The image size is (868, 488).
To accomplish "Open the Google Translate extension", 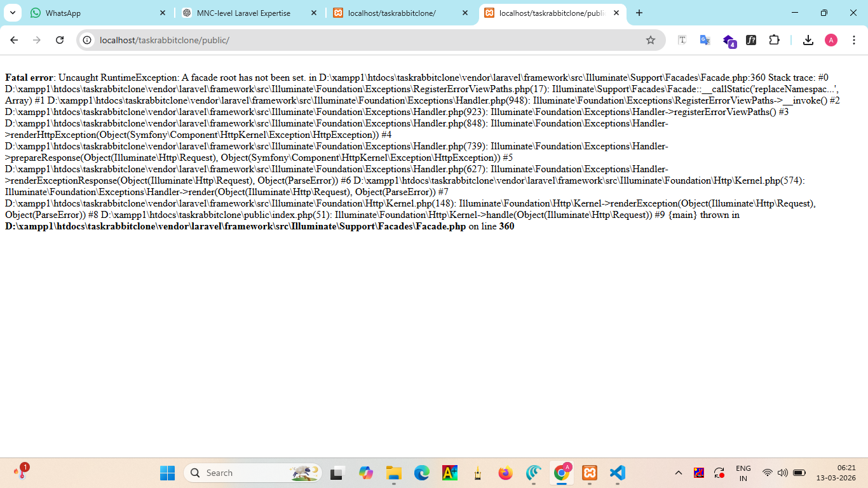I will tap(705, 40).
